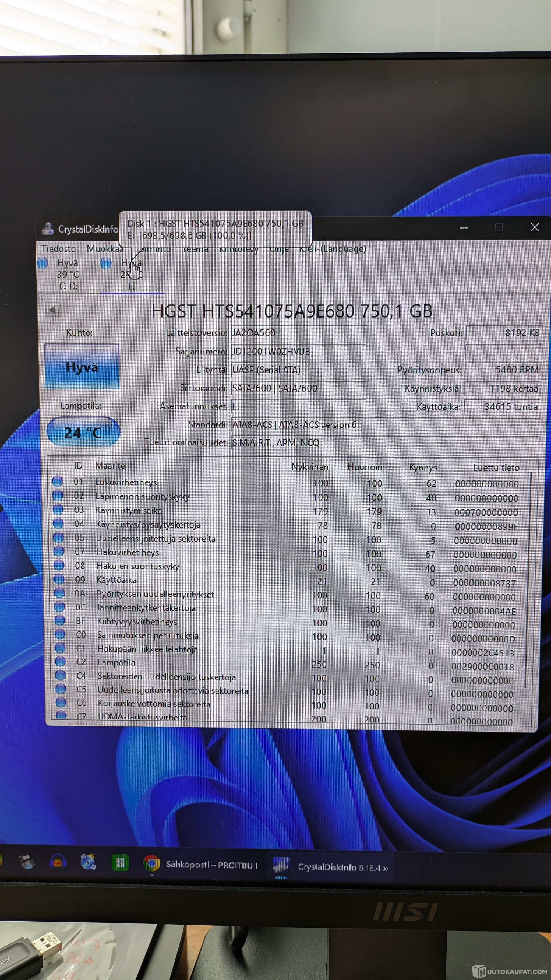This screenshot has width=551, height=980.
Task: Click status circle for 07 Hakuvirhetiheys
Action: tap(59, 551)
